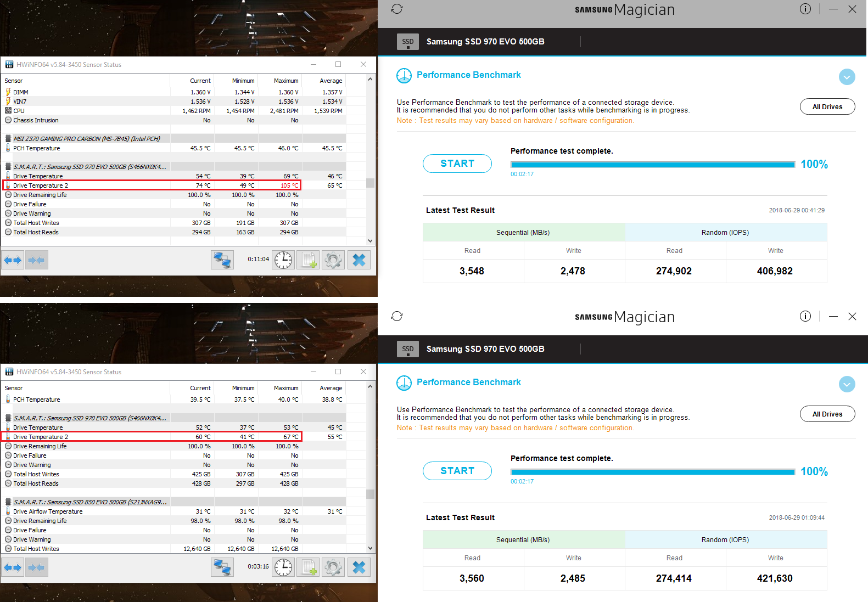Click expand-columns arrows beside 0:11:04 timer toolbar
The height and width of the screenshot is (602, 868).
point(13,260)
